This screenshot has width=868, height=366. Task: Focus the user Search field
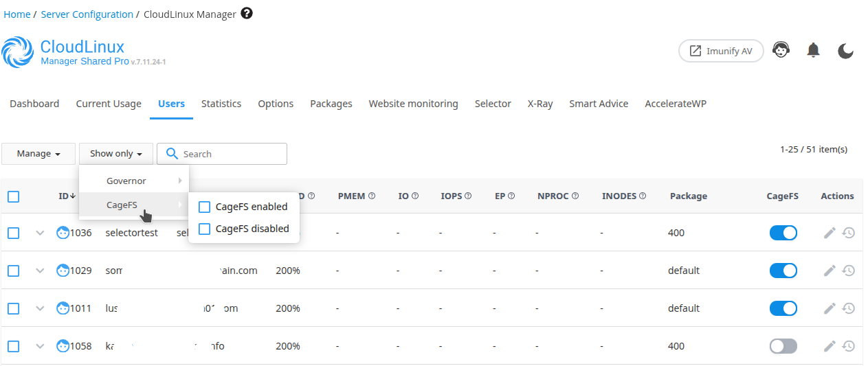pos(222,154)
